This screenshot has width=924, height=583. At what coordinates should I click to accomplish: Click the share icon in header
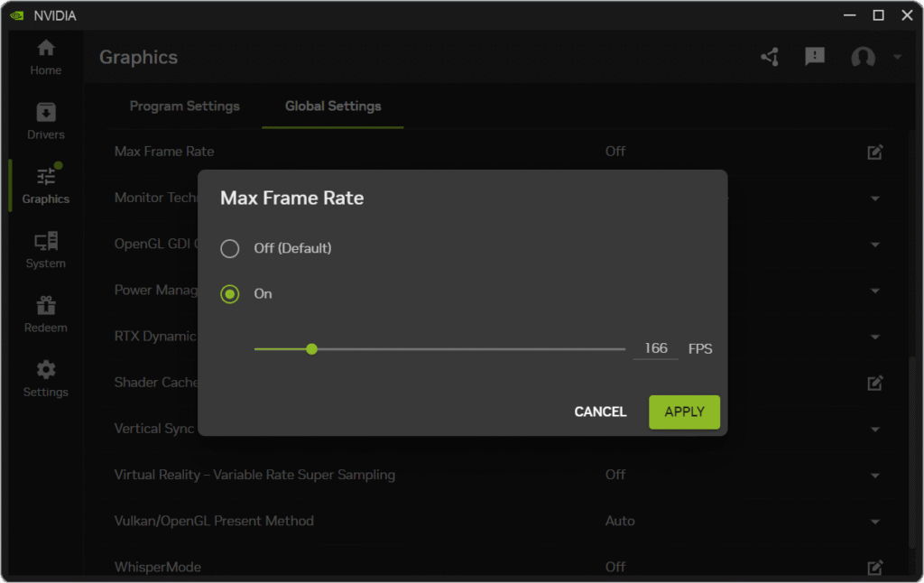pyautogui.click(x=771, y=57)
